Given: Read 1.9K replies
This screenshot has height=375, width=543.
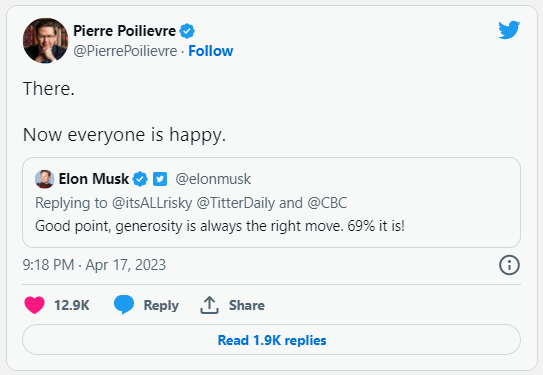Looking at the screenshot, I should [272, 340].
